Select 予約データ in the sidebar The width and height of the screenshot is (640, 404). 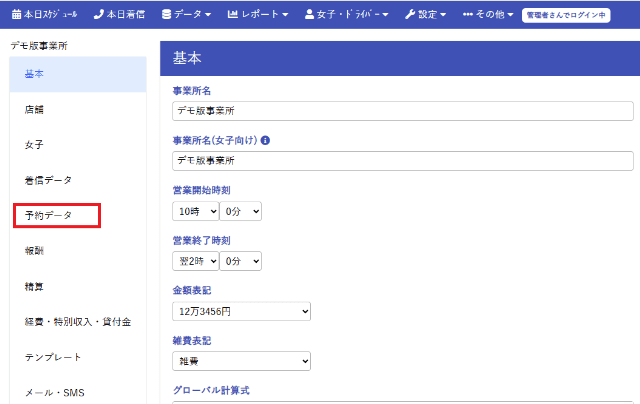coord(49,215)
